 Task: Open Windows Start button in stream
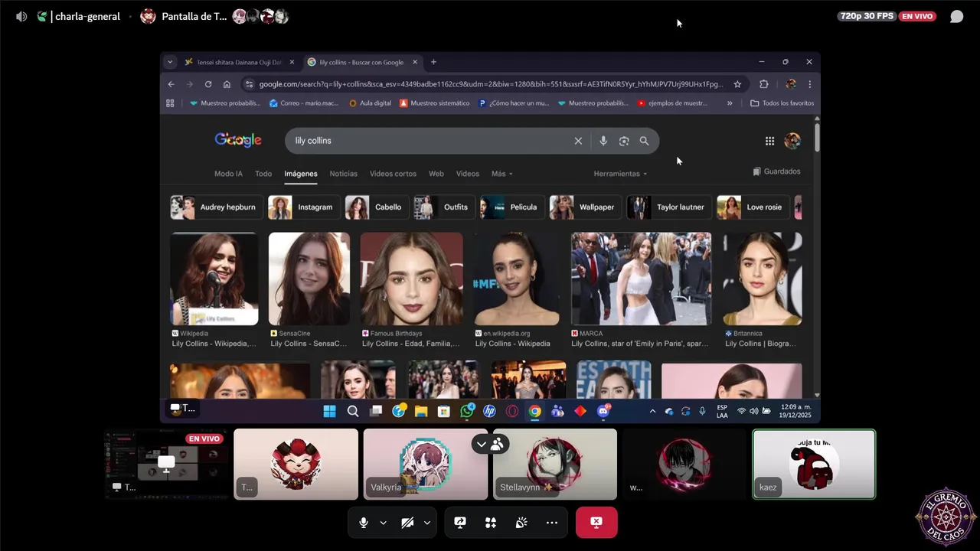(x=329, y=411)
